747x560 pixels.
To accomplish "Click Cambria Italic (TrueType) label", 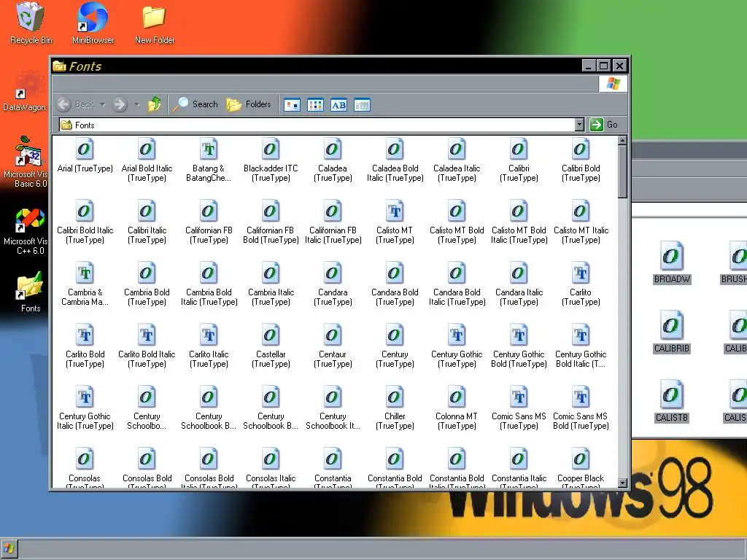I will click(x=271, y=297).
